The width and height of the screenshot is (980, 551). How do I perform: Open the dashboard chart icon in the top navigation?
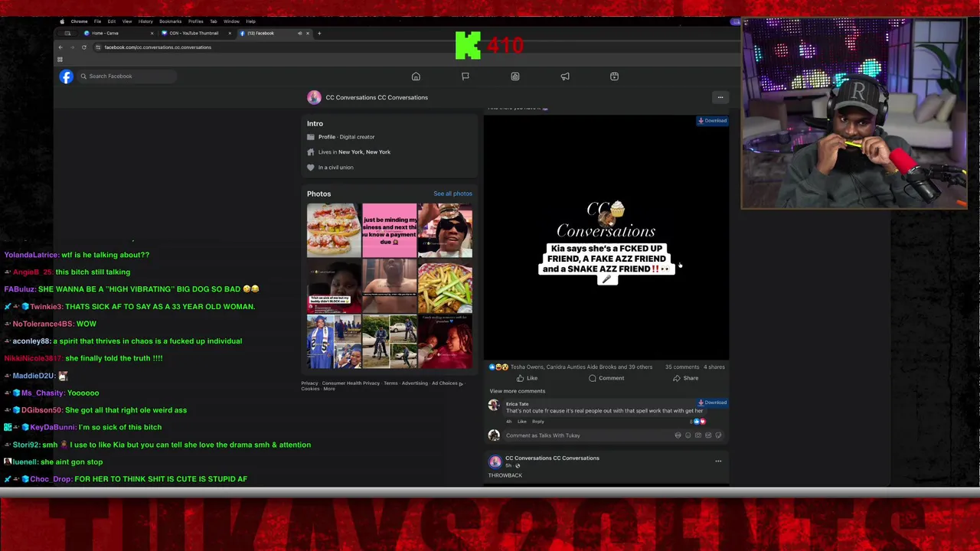[x=515, y=77]
